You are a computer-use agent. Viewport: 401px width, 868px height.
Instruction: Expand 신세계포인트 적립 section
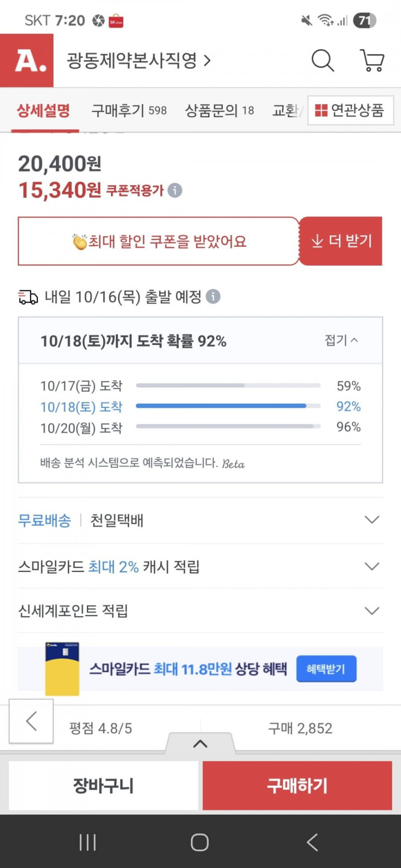pos(372,611)
